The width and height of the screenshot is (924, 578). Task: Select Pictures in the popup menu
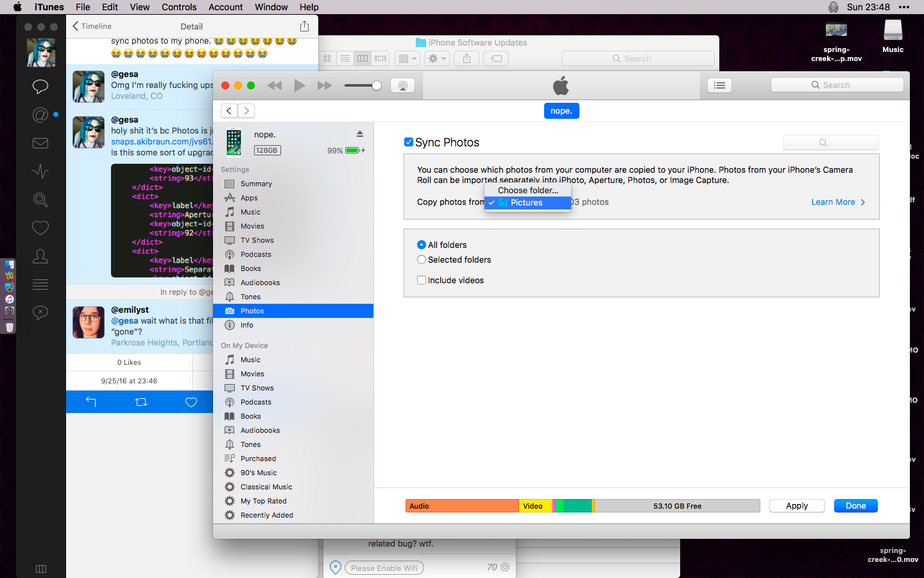point(527,202)
